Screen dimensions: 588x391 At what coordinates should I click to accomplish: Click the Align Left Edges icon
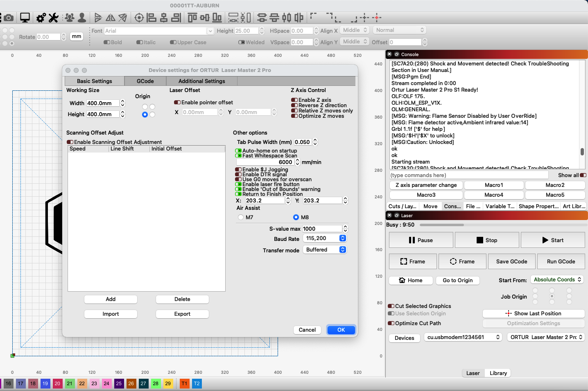point(152,18)
